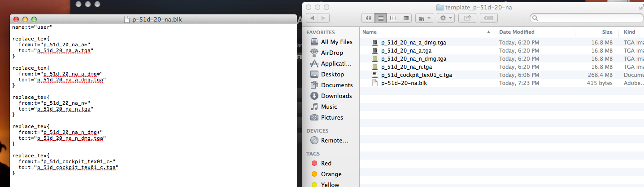Go forward in Finder window

pyautogui.click(x=324, y=18)
